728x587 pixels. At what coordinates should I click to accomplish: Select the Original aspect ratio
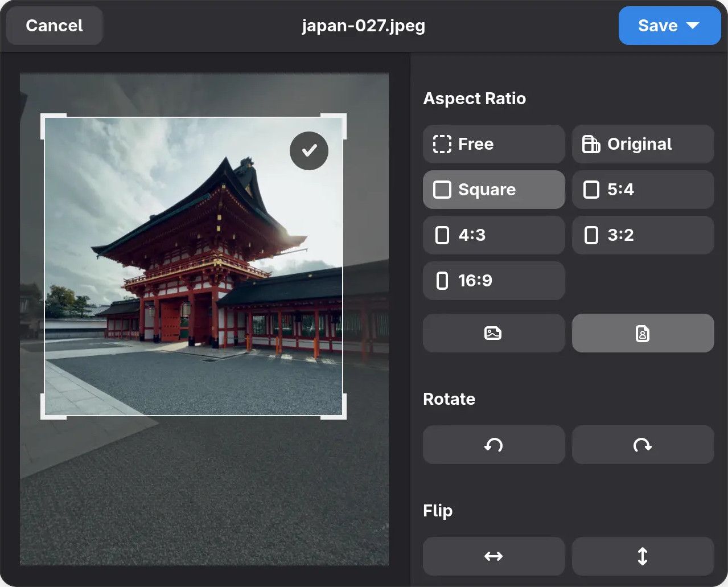coord(643,144)
